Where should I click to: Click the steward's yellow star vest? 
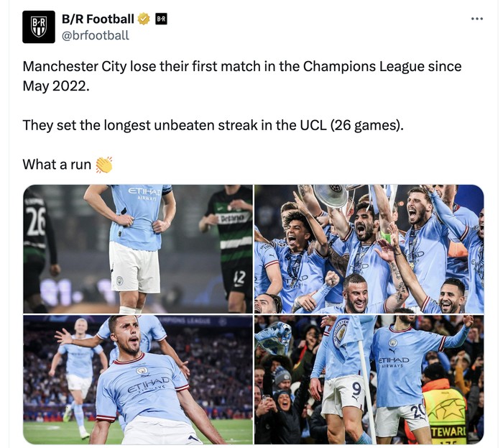point(444,412)
